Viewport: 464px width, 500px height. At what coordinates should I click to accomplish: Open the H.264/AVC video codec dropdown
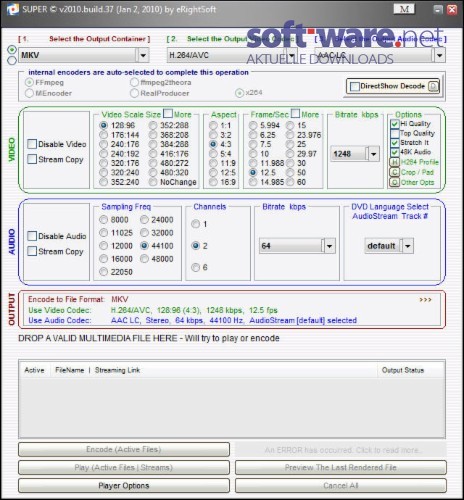pyautogui.click(x=291, y=55)
